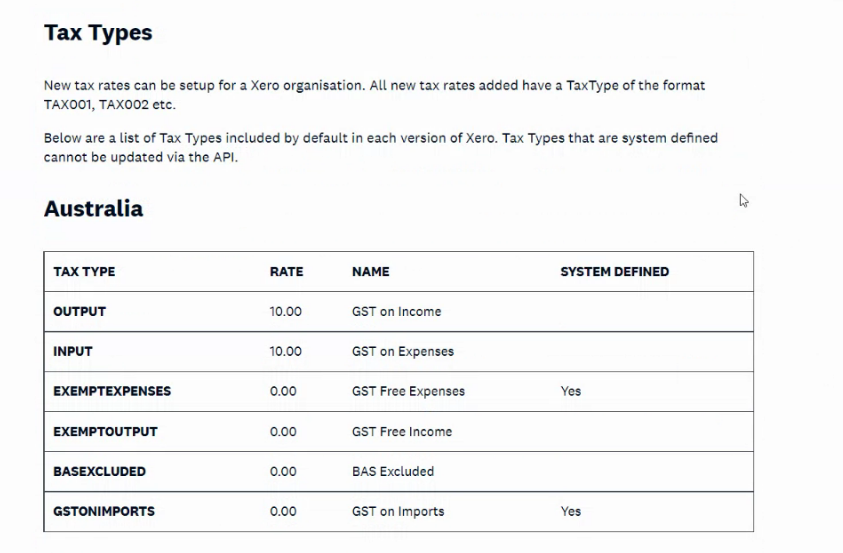The height and width of the screenshot is (553, 843).
Task: Click the GST on Income name cell
Action: 397,312
